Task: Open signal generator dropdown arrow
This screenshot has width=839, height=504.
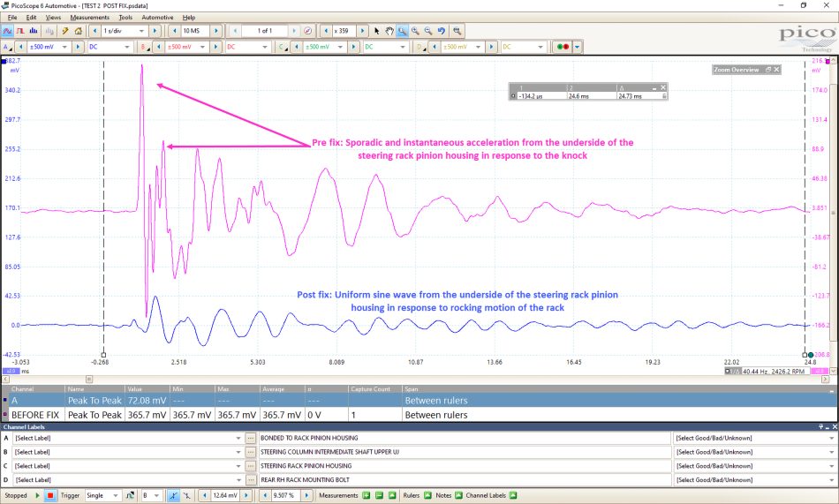Action: tap(578, 47)
